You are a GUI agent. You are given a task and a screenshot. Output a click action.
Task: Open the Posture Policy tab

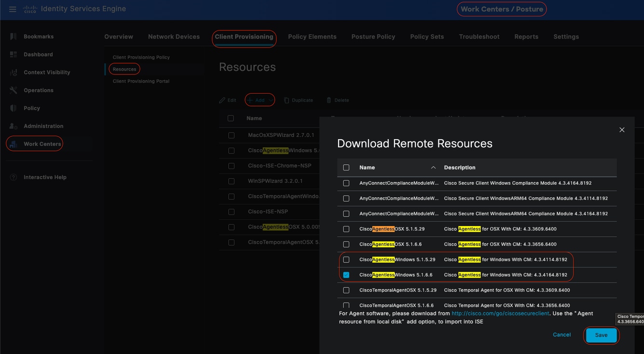click(x=373, y=37)
